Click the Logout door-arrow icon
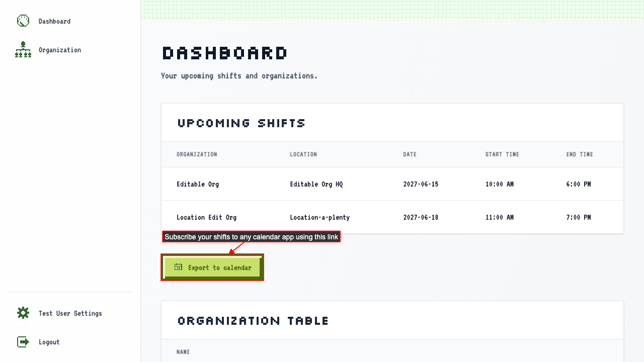This screenshot has width=644, height=362. click(x=23, y=342)
